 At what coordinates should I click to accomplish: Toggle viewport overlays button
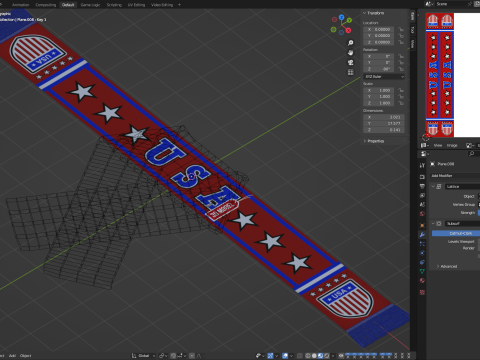click(x=285, y=356)
